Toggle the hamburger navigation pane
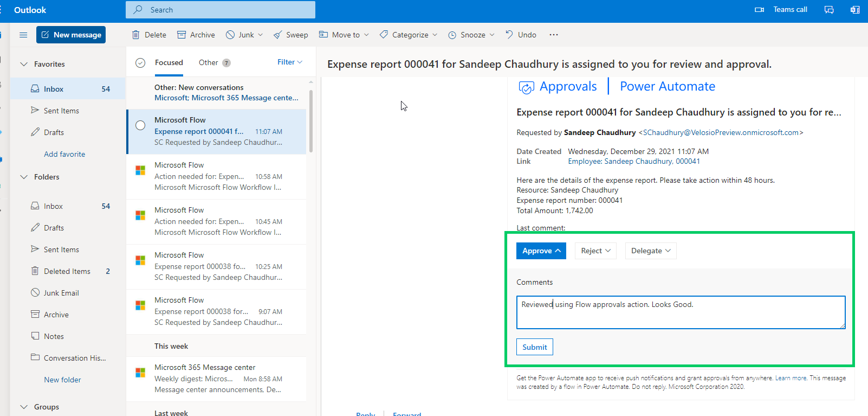The width and height of the screenshot is (868, 416). click(23, 35)
